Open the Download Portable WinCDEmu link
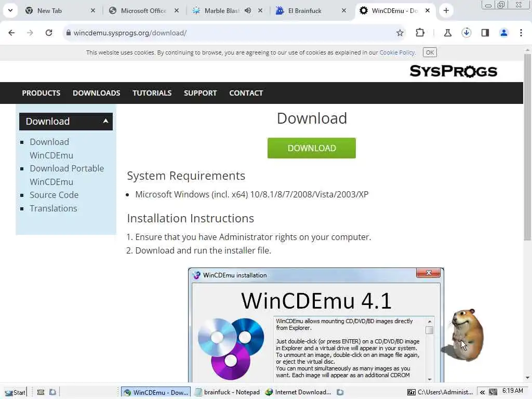 coord(66,175)
